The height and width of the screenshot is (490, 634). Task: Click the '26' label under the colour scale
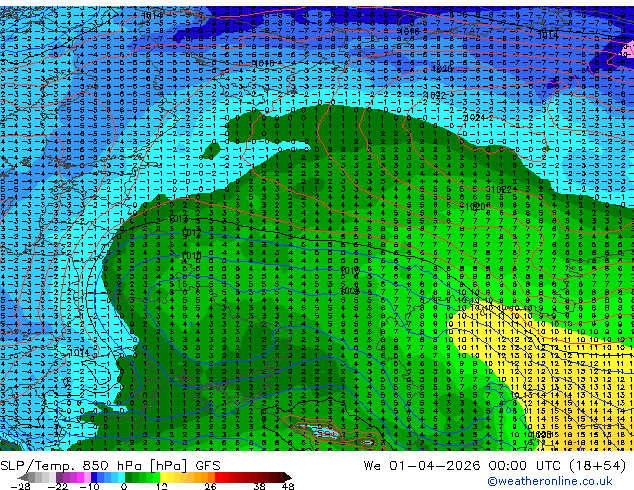(x=210, y=486)
